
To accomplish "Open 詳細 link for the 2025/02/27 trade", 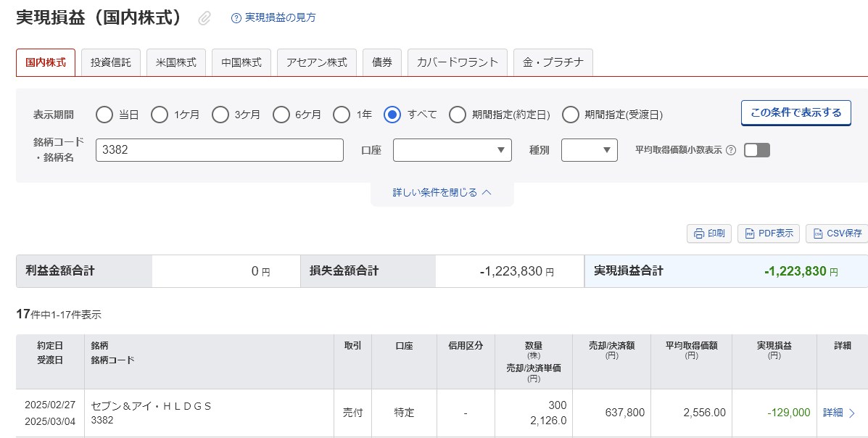I will pos(839,413).
